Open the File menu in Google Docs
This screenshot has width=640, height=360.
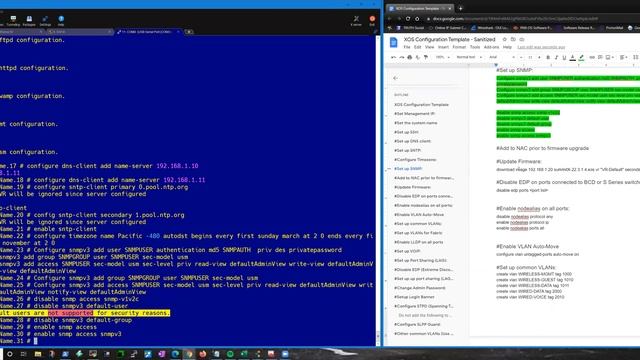(x=407, y=47)
